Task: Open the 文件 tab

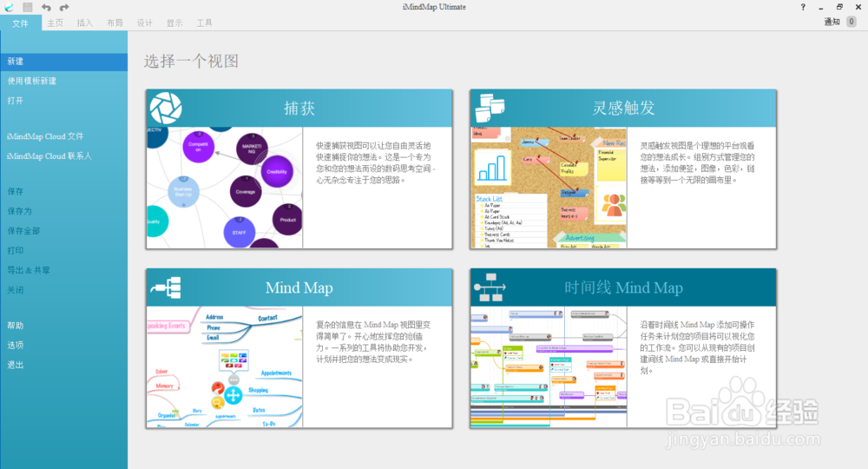Action: coord(21,23)
